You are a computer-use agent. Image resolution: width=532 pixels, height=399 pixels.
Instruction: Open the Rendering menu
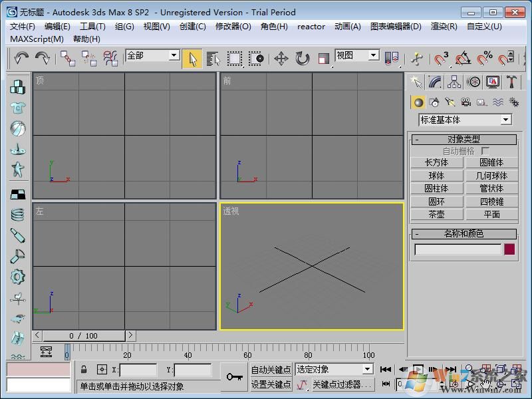click(444, 27)
